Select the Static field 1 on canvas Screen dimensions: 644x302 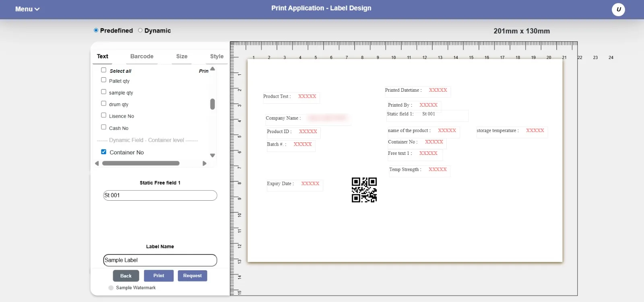click(x=427, y=115)
